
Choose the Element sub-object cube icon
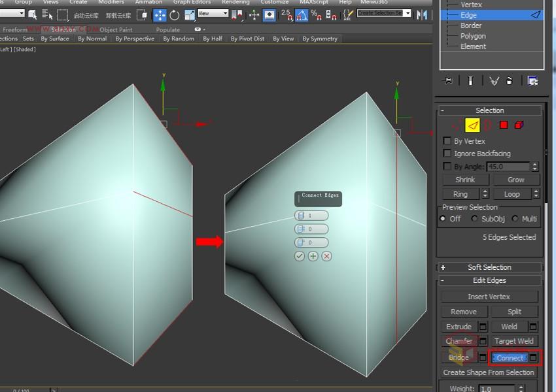[518, 125]
